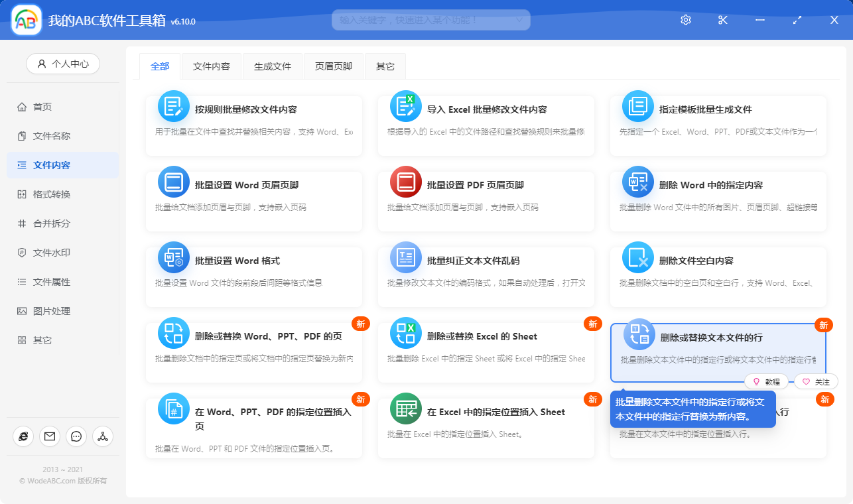Switch to the 生成文件 tab
The height and width of the screenshot is (504, 853).
[273, 66]
